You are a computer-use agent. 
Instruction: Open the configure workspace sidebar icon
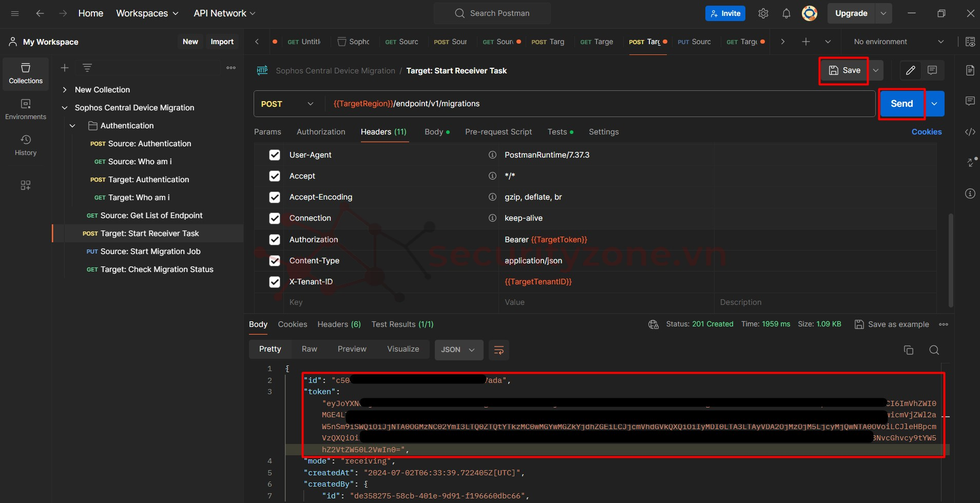26,185
